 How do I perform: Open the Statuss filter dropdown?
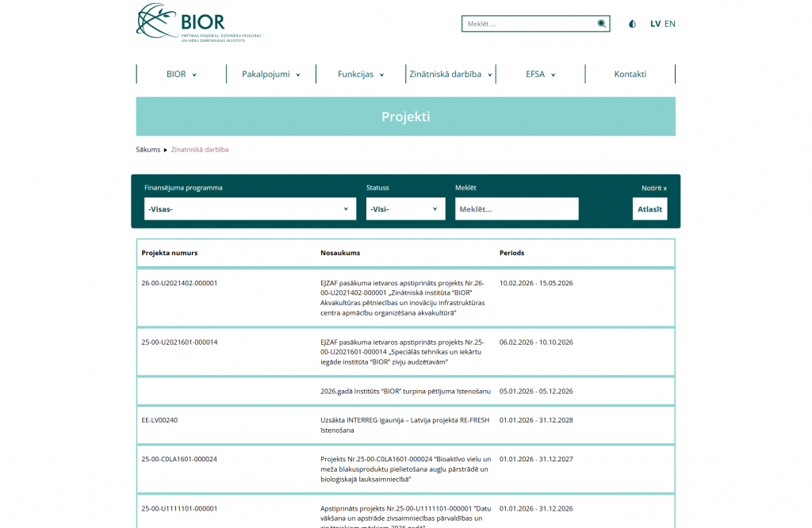[405, 209]
